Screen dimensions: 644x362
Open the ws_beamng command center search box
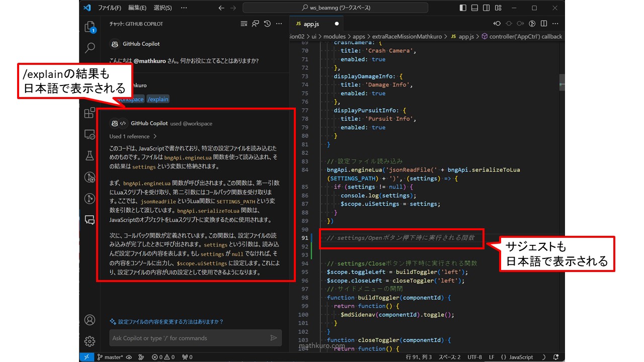click(336, 8)
